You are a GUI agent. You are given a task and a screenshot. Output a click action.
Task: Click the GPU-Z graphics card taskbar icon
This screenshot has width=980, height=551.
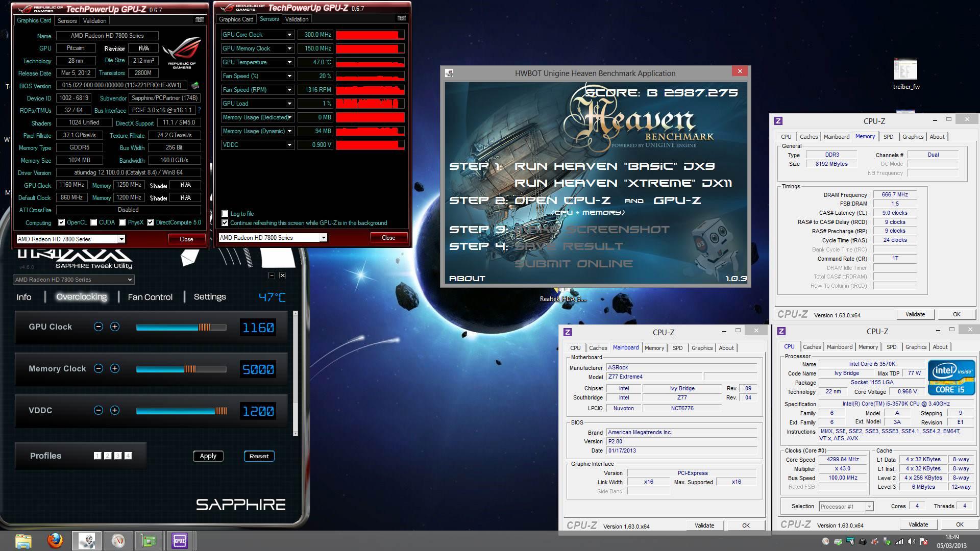click(149, 541)
